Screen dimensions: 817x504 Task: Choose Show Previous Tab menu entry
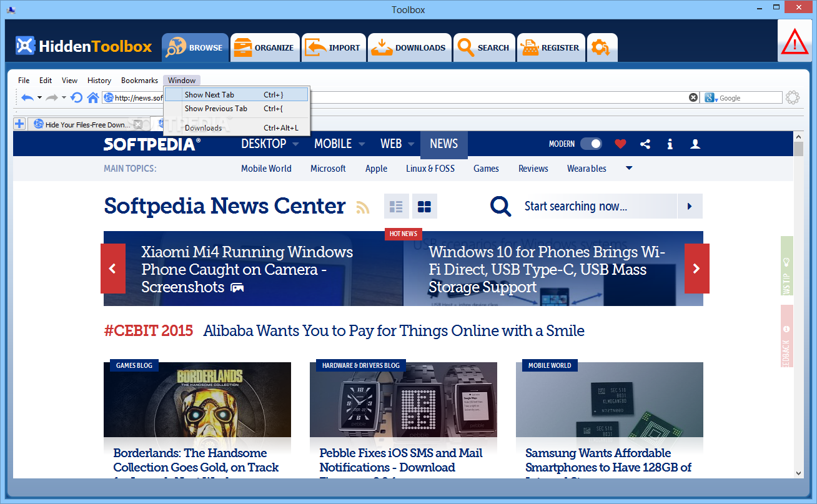click(x=236, y=109)
